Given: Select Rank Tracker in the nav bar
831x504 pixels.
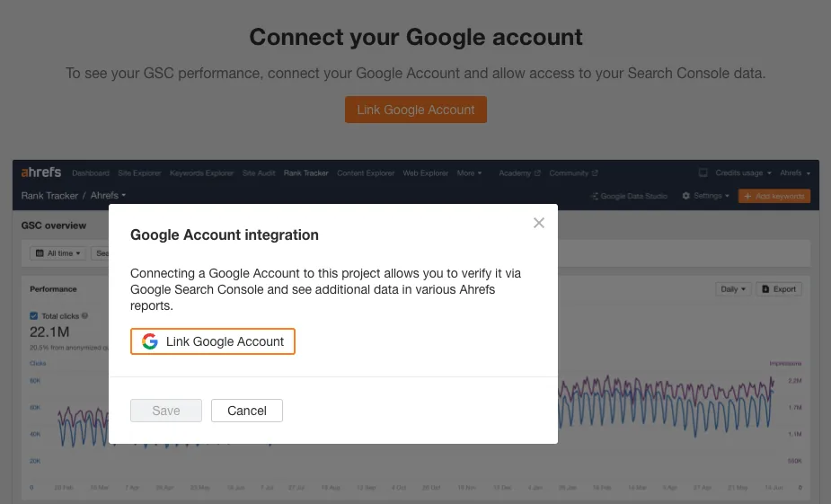Looking at the screenshot, I should [x=305, y=173].
